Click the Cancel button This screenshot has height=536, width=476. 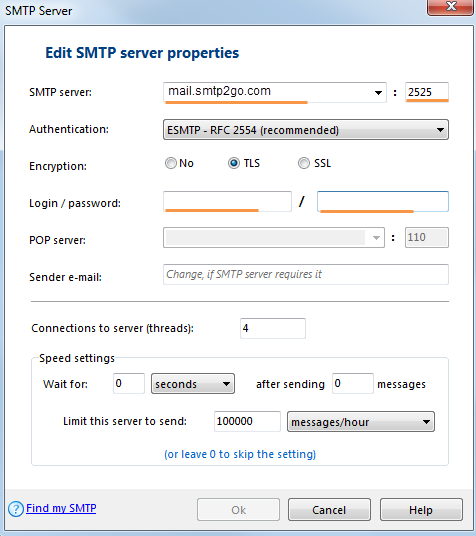(x=329, y=510)
